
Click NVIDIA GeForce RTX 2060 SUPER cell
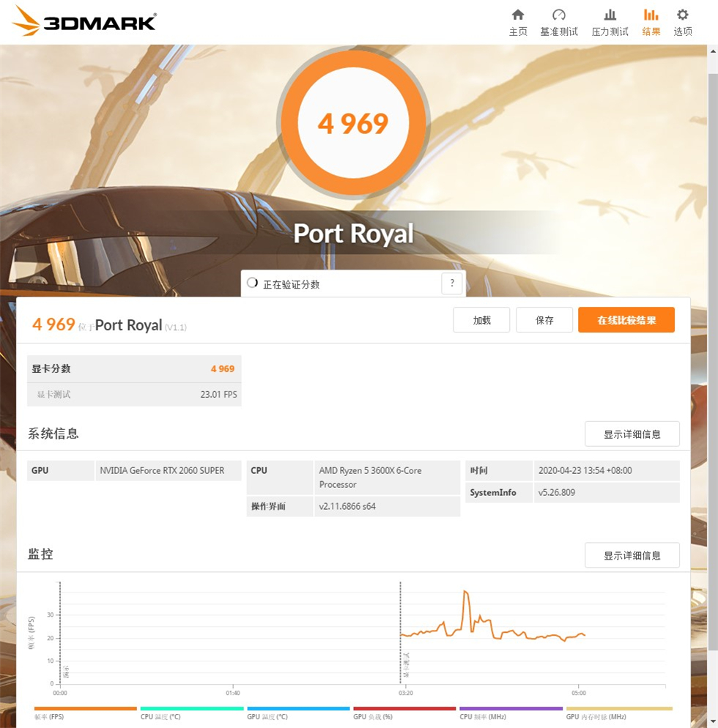coord(168,470)
